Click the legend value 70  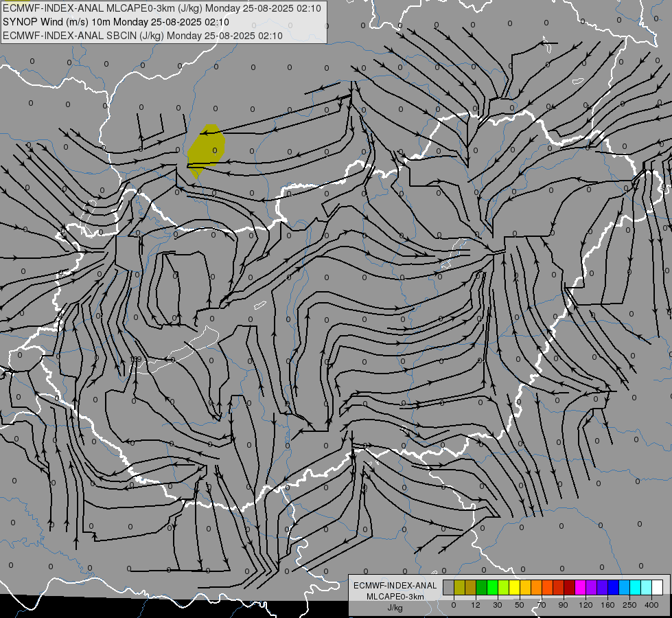click(542, 605)
